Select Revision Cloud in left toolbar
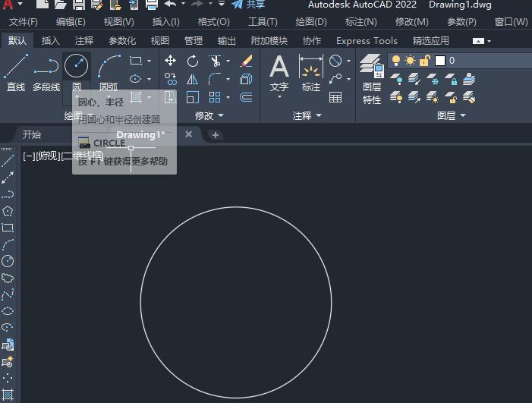Screen dimensions: 532x403 8,278
